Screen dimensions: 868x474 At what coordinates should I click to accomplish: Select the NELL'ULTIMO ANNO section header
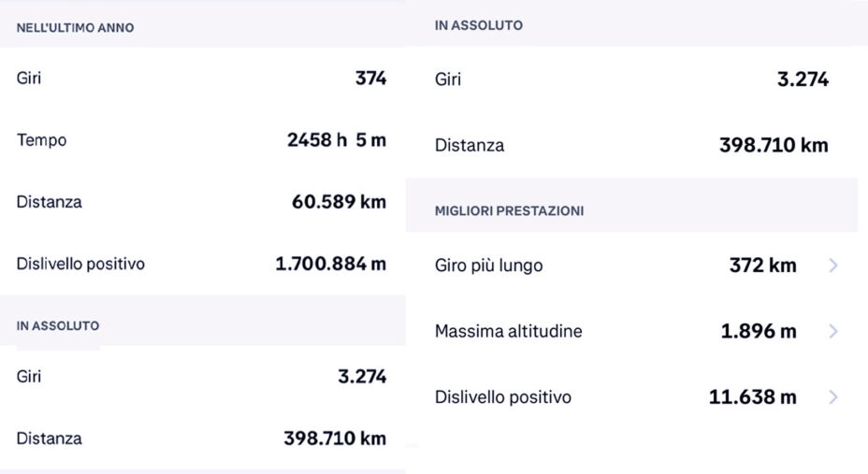(x=75, y=28)
